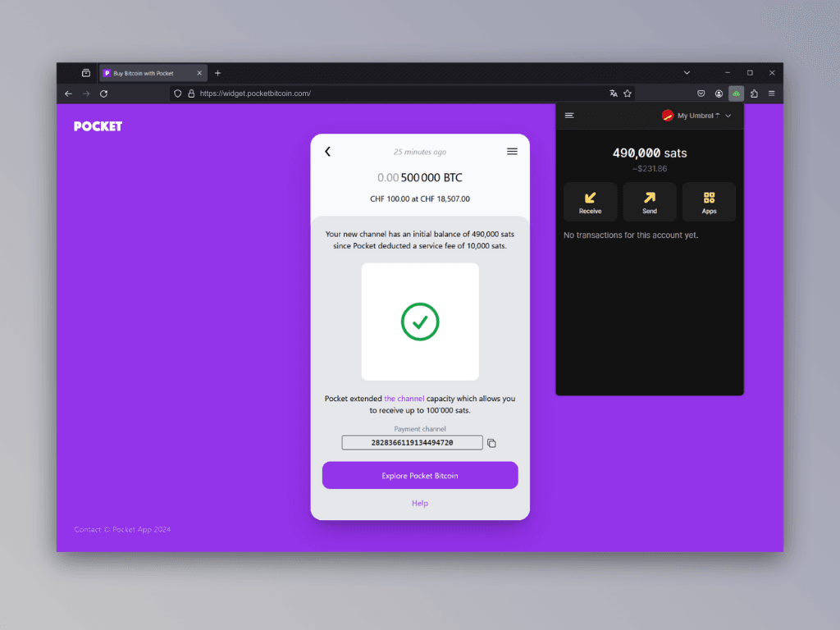Open a new browser tab
Image resolution: width=840 pixels, height=630 pixels.
(218, 73)
